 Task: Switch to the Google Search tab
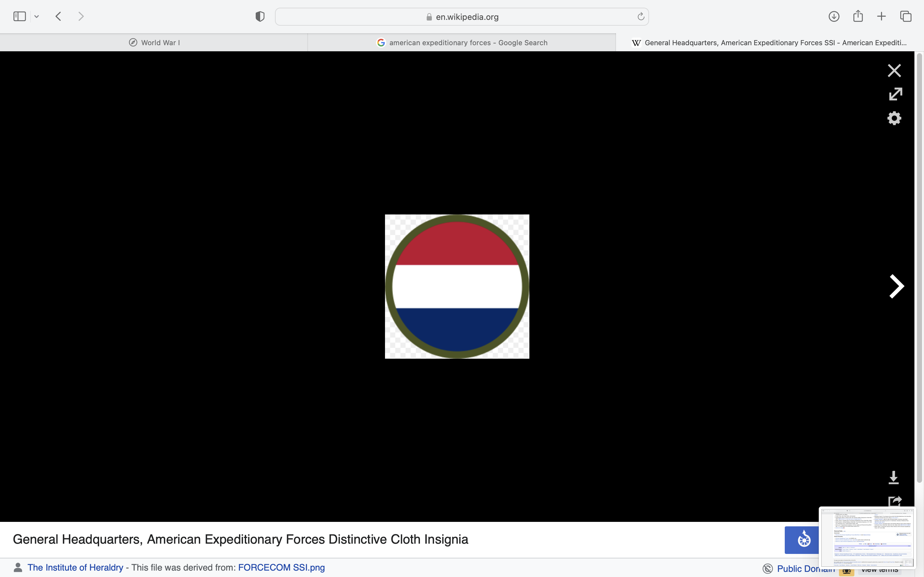[x=462, y=43]
